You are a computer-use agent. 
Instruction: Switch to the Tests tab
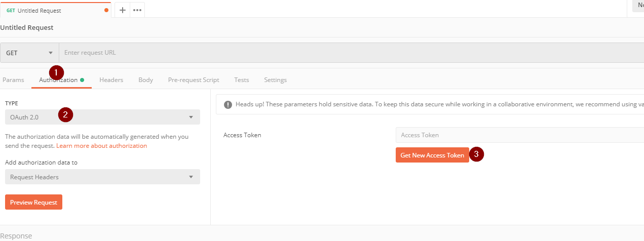[x=242, y=80]
